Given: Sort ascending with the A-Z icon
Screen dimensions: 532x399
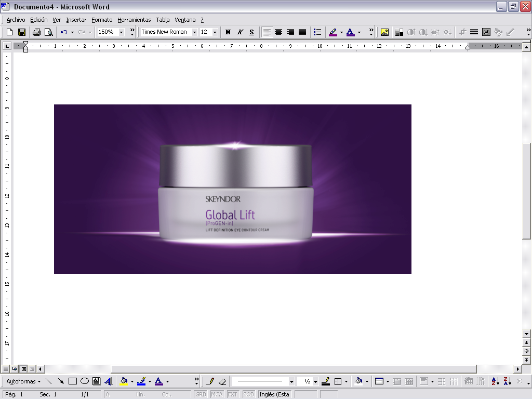Looking at the screenshot, I should coord(495,381).
